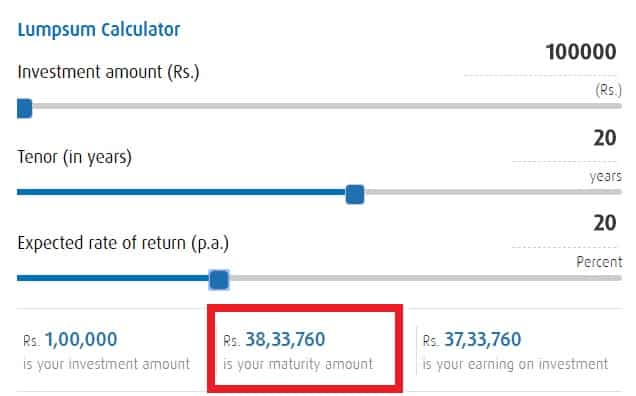Click the Tenor (in years) label

(x=74, y=157)
